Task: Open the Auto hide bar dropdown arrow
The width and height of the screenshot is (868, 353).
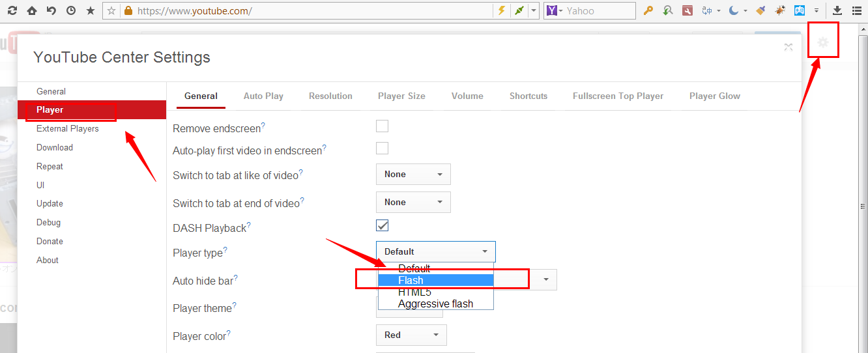Action: tap(546, 279)
